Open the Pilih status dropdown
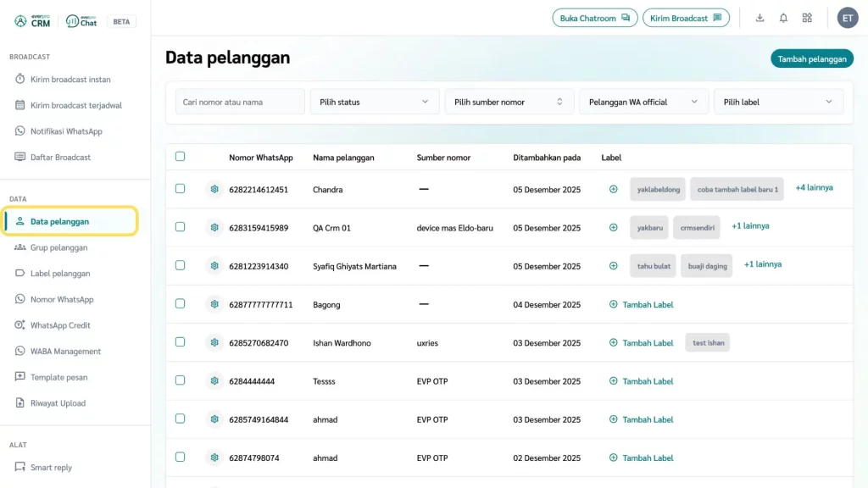The height and width of the screenshot is (488, 868). pos(375,102)
